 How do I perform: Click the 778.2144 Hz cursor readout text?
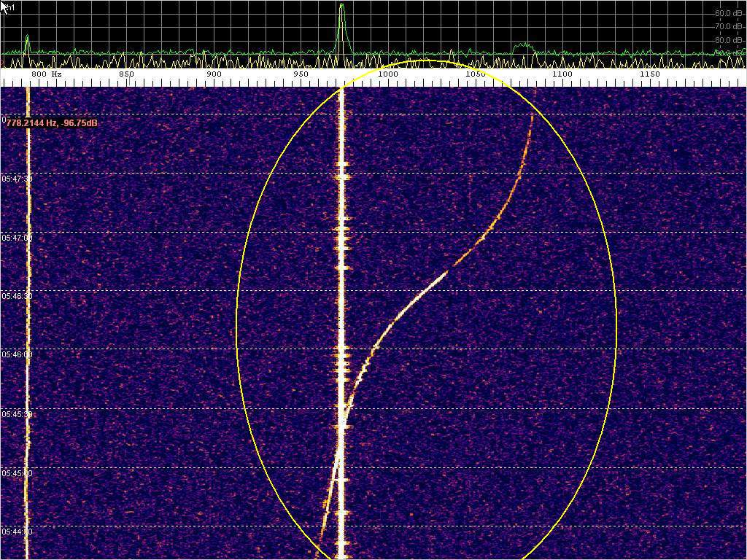pos(52,124)
